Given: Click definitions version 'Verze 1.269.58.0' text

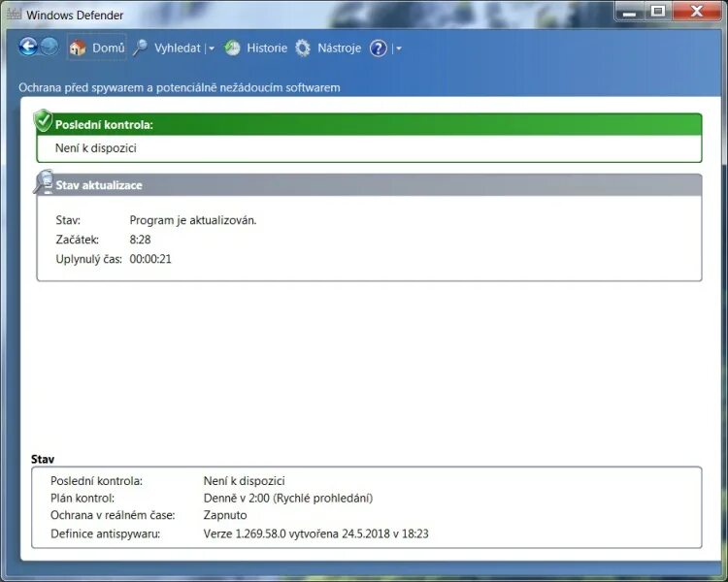Looking at the screenshot, I should click(x=245, y=533).
